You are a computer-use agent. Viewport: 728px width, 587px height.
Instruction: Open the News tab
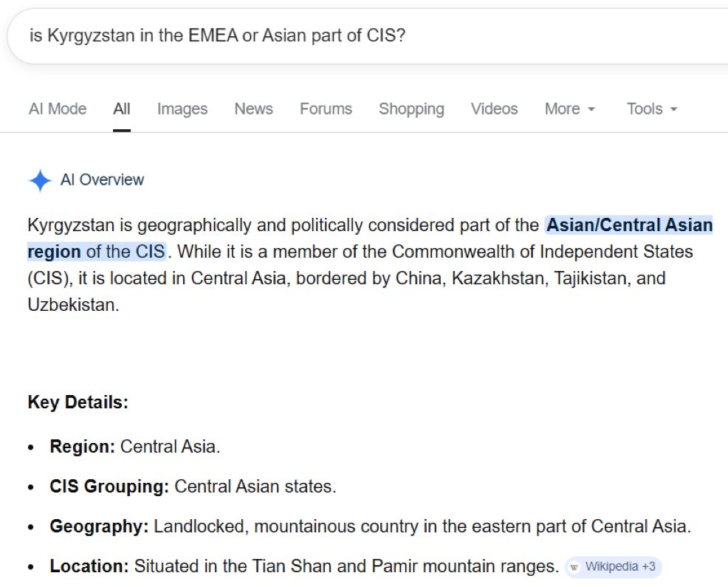(253, 109)
